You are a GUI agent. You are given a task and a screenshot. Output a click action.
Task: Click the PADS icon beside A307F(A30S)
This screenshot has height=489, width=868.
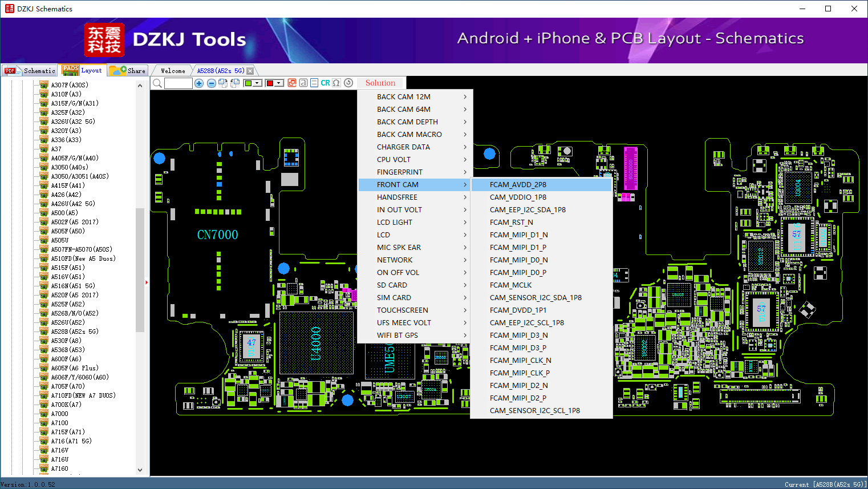pyautogui.click(x=44, y=85)
